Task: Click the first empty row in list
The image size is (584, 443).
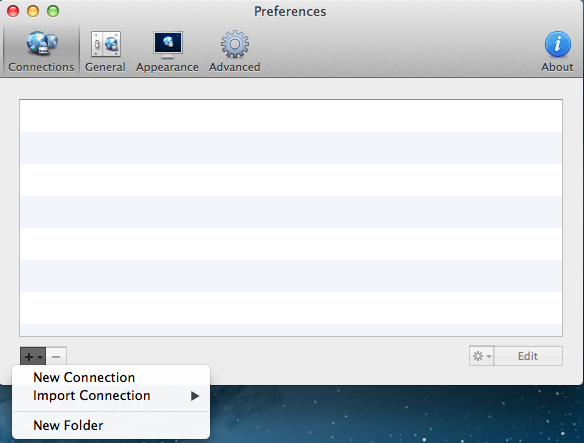Action: [x=291, y=116]
